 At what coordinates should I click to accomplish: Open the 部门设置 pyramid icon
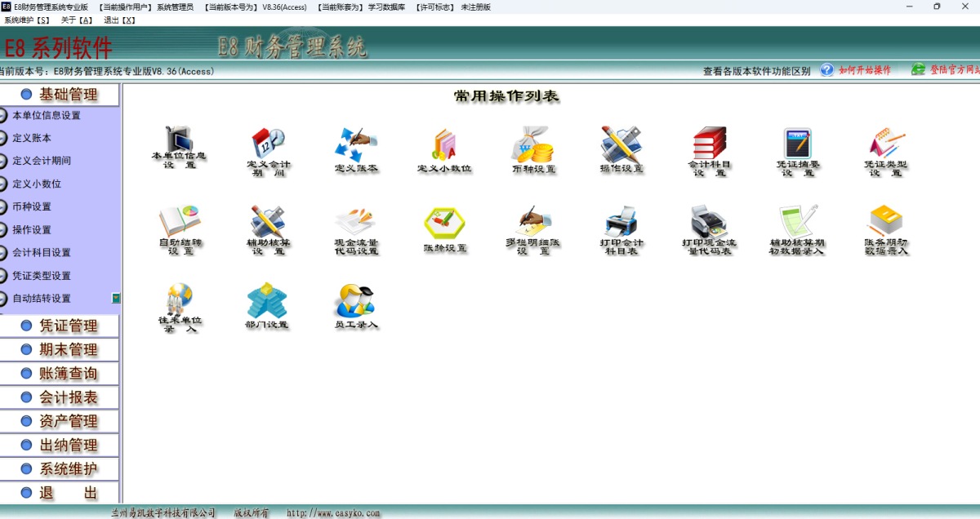[267, 301]
